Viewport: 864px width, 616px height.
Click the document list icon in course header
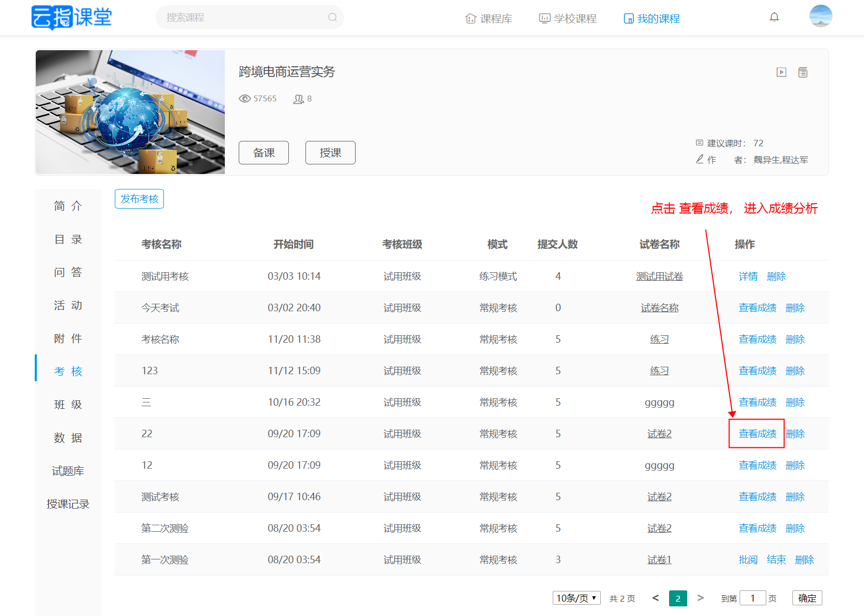point(803,72)
